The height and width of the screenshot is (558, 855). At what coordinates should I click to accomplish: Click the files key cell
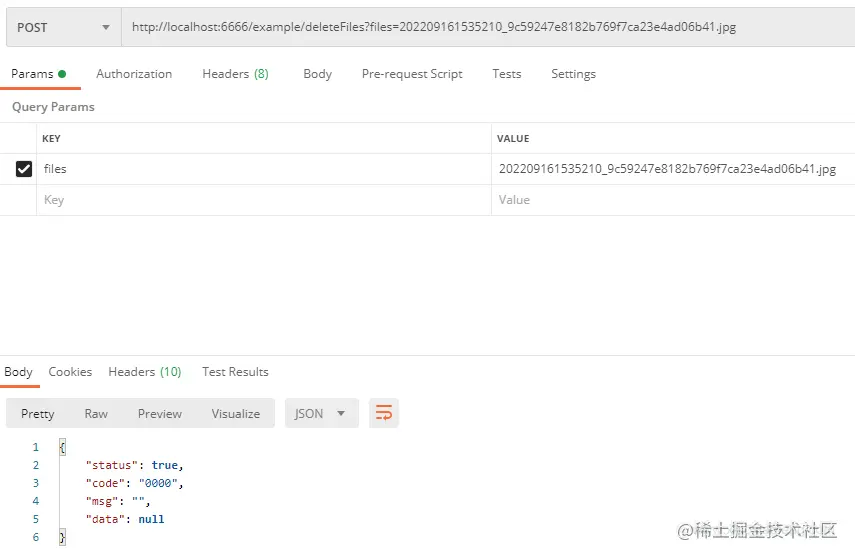click(x=264, y=169)
